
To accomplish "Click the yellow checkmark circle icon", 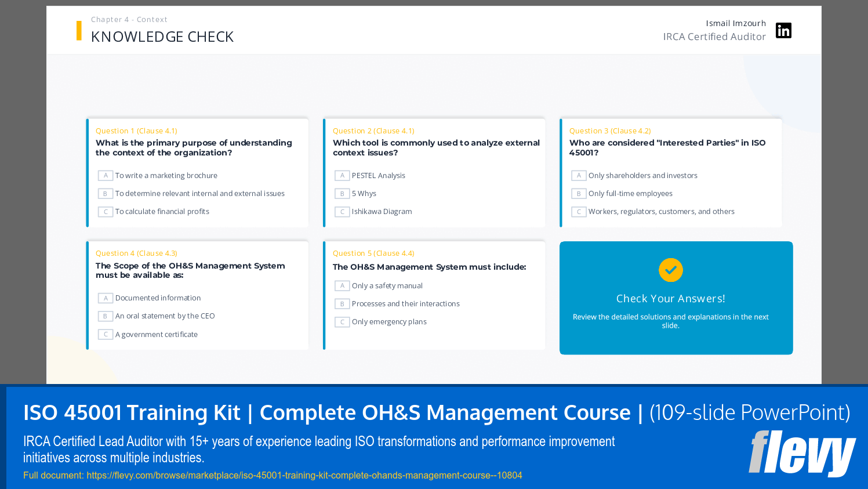I will click(670, 269).
